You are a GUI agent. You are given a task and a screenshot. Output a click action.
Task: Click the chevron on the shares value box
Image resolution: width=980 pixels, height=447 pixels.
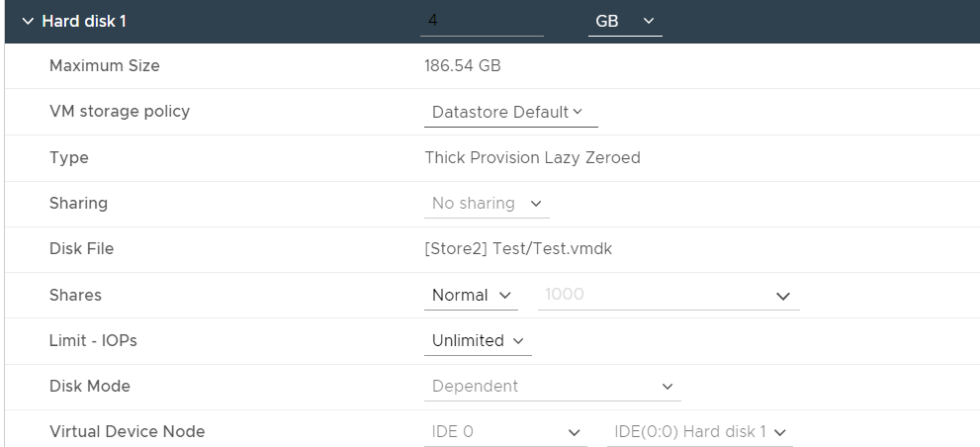coord(783,297)
